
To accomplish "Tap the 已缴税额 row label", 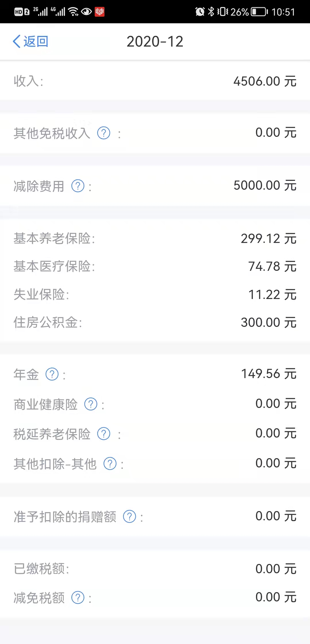I will pos(41,569).
